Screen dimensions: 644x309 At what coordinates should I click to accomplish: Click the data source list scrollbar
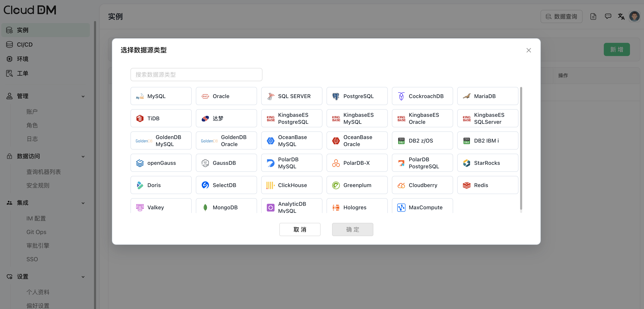pyautogui.click(x=521, y=149)
